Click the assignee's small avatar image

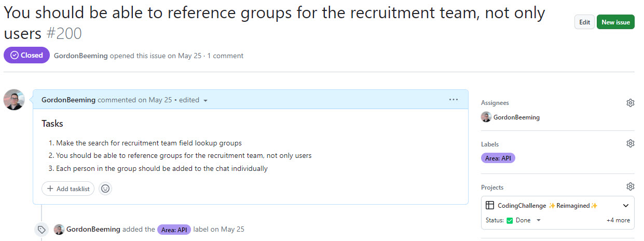coord(486,117)
